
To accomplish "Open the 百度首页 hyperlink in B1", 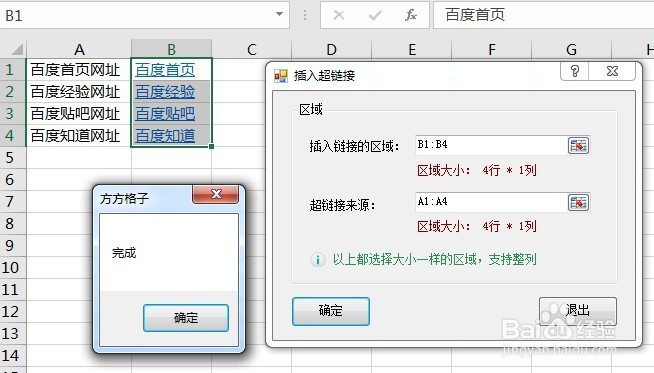I will coord(165,70).
